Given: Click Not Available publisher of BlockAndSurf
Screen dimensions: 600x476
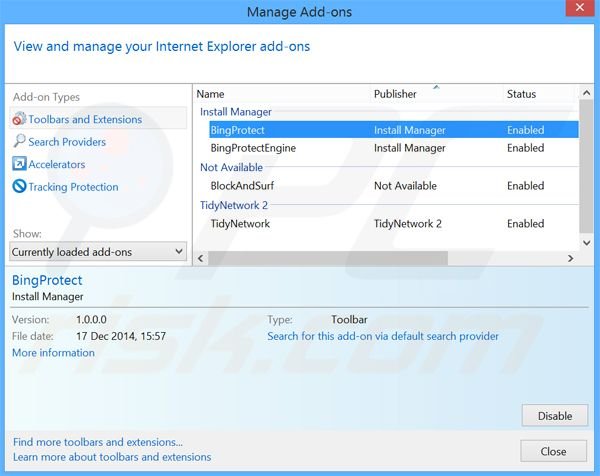Looking at the screenshot, I should (405, 186).
